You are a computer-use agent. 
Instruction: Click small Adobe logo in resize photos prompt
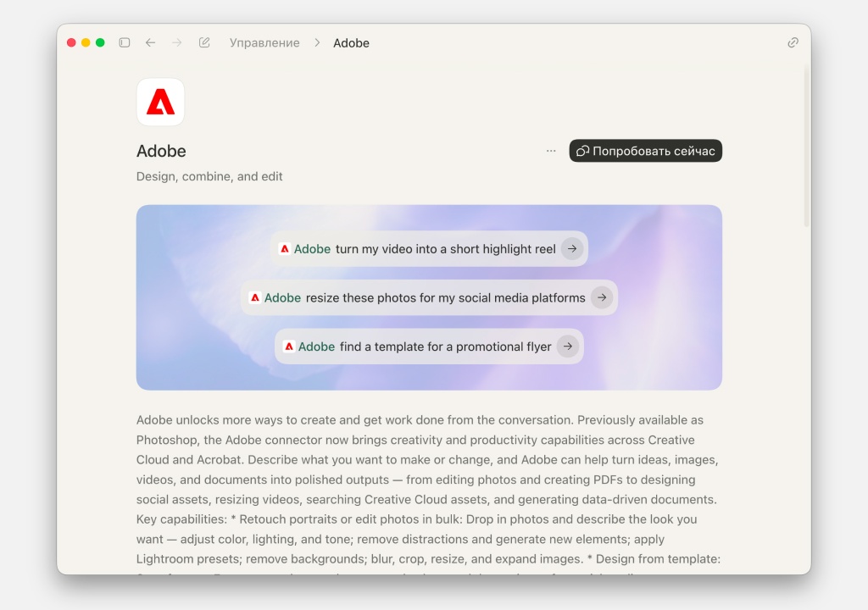click(x=254, y=297)
